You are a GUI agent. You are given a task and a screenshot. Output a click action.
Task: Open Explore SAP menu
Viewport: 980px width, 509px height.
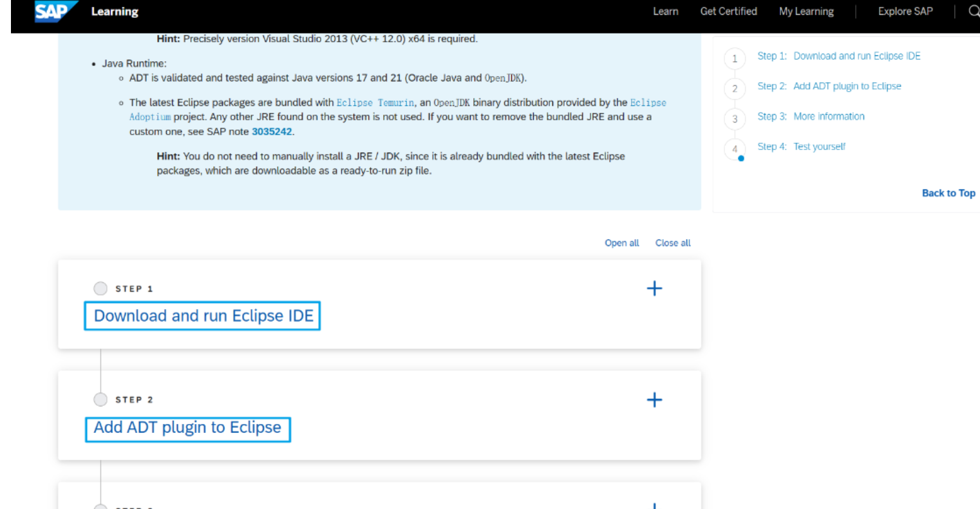(905, 11)
